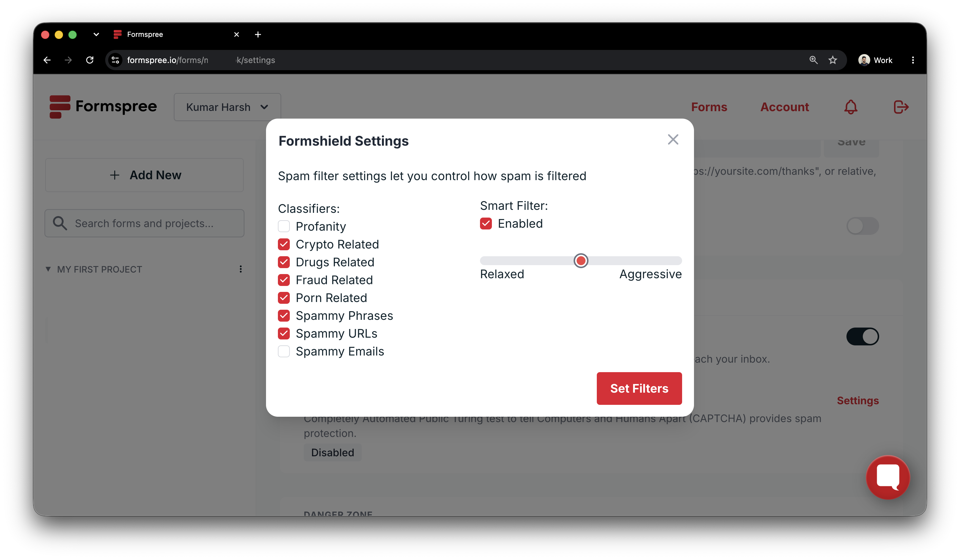Select the Formspree browser tab
Image resolution: width=960 pixels, height=560 pixels.
[176, 34]
